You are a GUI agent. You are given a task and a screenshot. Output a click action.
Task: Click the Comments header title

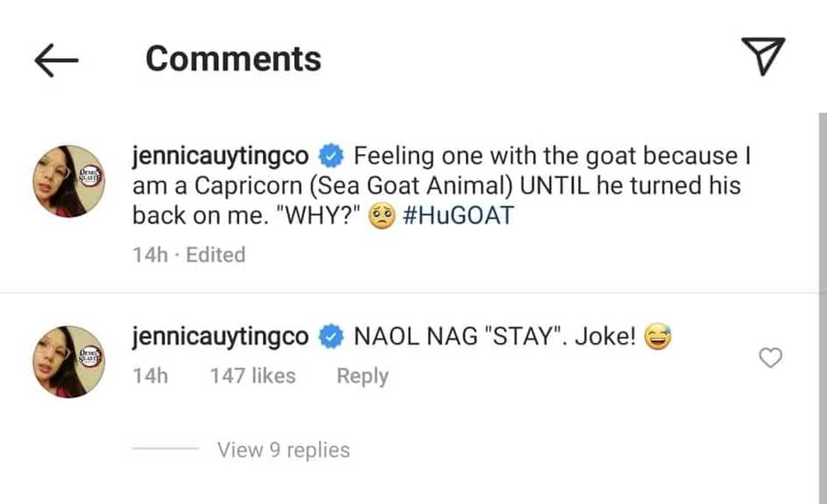(233, 59)
